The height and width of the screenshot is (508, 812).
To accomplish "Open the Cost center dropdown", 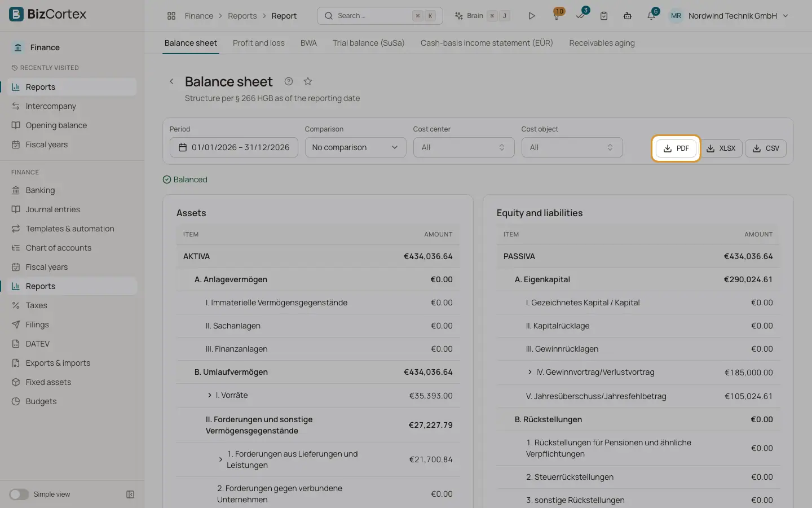I will pos(464,147).
